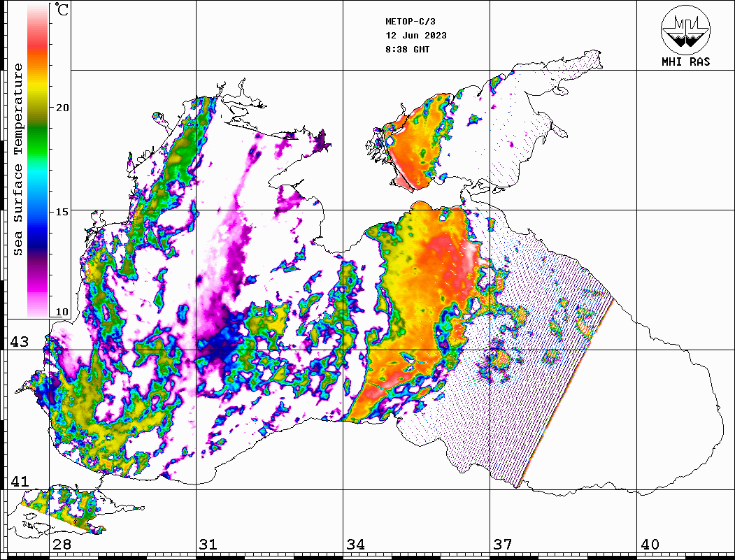Click the longitude 40 label

pyautogui.click(x=650, y=545)
